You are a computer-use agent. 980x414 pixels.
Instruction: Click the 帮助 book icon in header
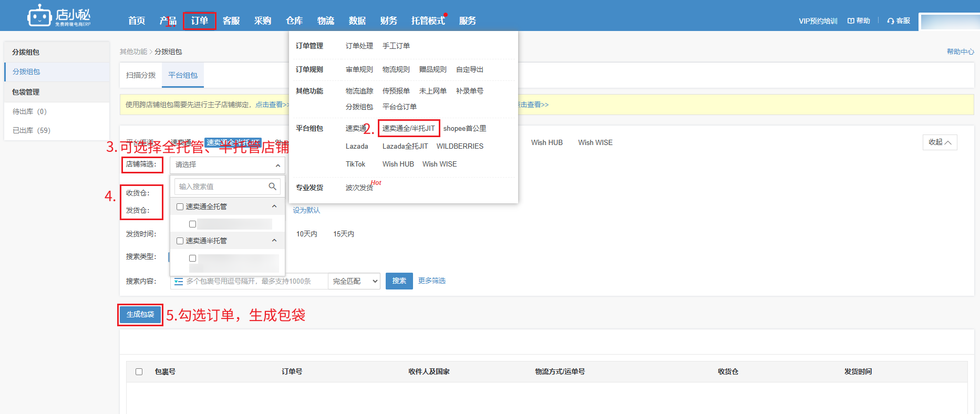click(851, 21)
